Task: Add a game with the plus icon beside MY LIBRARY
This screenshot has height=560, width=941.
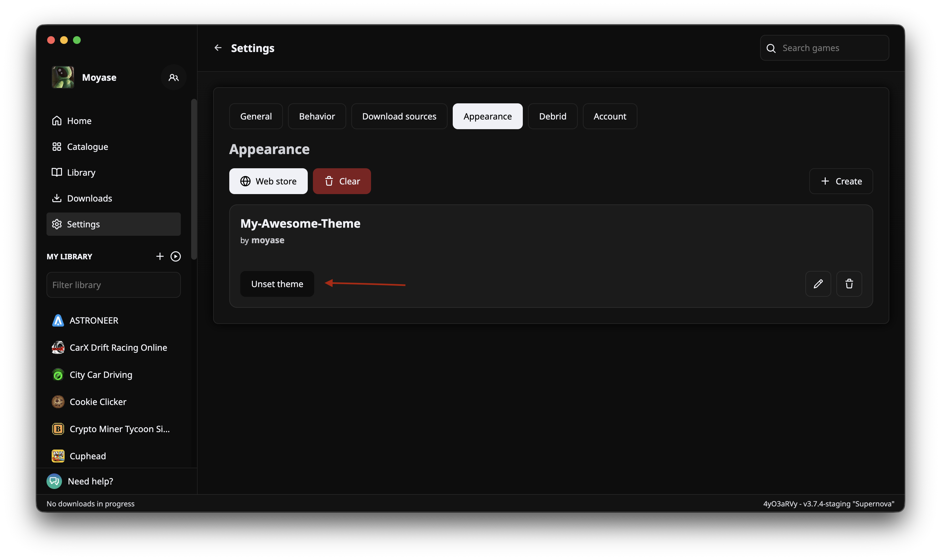Action: (x=160, y=256)
